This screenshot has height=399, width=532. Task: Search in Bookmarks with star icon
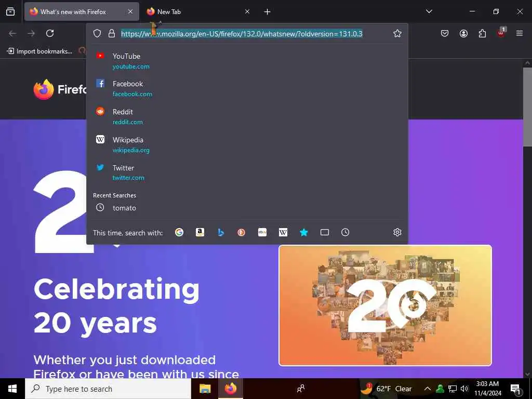pos(303,232)
